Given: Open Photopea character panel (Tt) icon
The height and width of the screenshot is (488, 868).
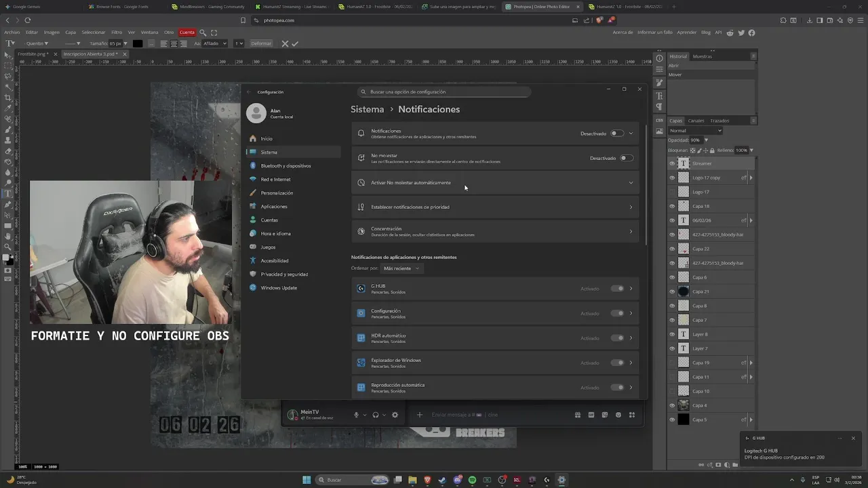Looking at the screenshot, I should (x=659, y=96).
